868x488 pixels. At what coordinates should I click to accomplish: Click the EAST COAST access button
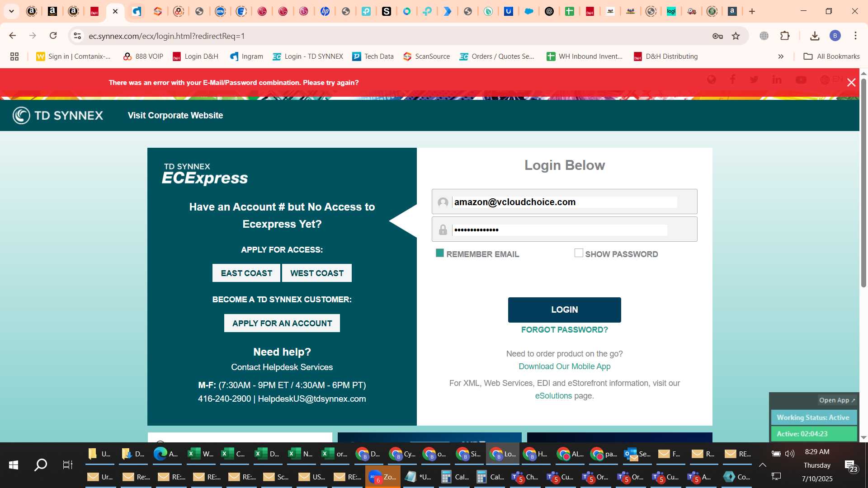coord(246,273)
